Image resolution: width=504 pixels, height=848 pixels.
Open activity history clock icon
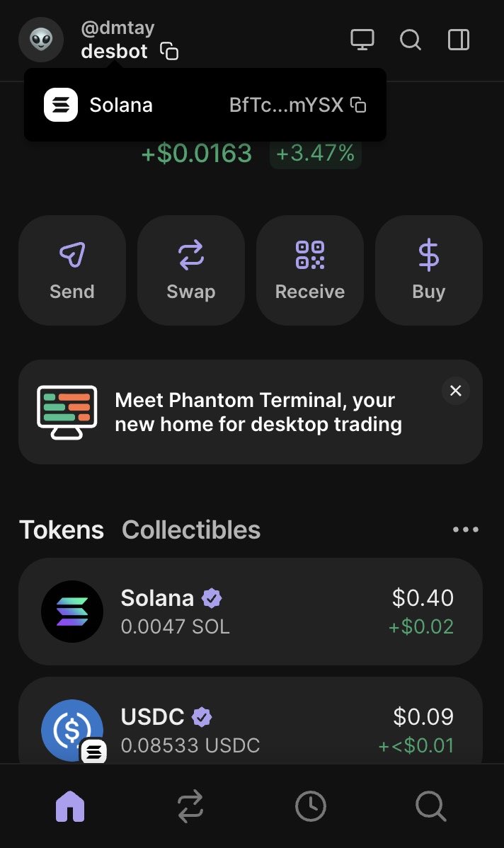point(310,806)
